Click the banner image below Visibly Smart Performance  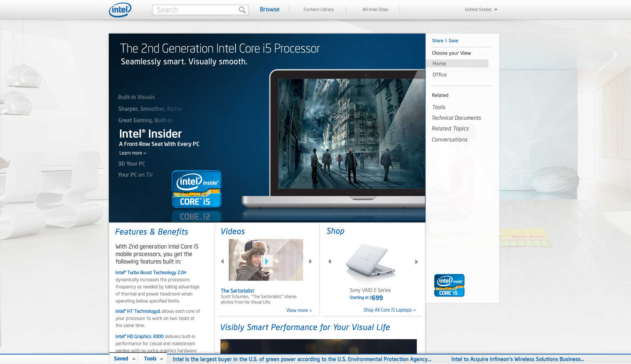tap(319, 346)
